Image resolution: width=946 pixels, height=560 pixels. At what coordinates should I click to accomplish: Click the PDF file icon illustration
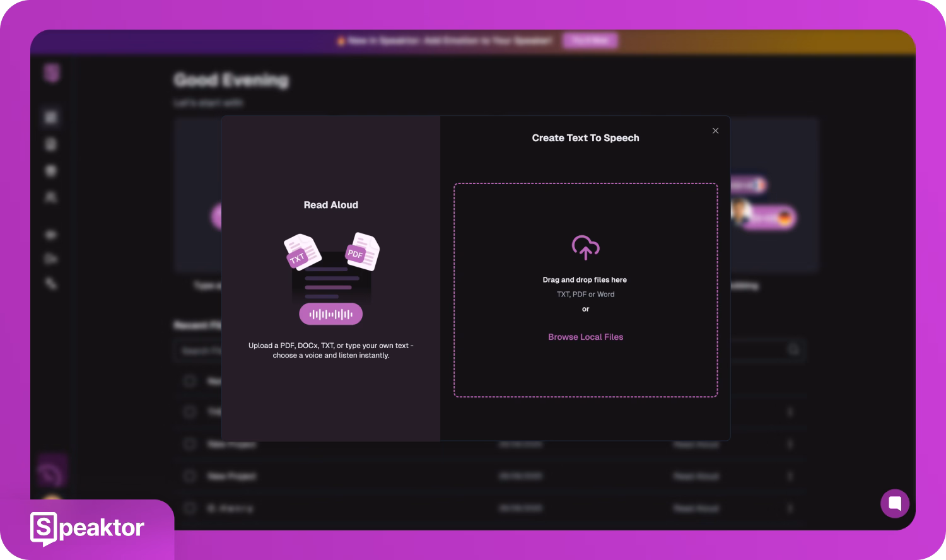[x=361, y=251]
